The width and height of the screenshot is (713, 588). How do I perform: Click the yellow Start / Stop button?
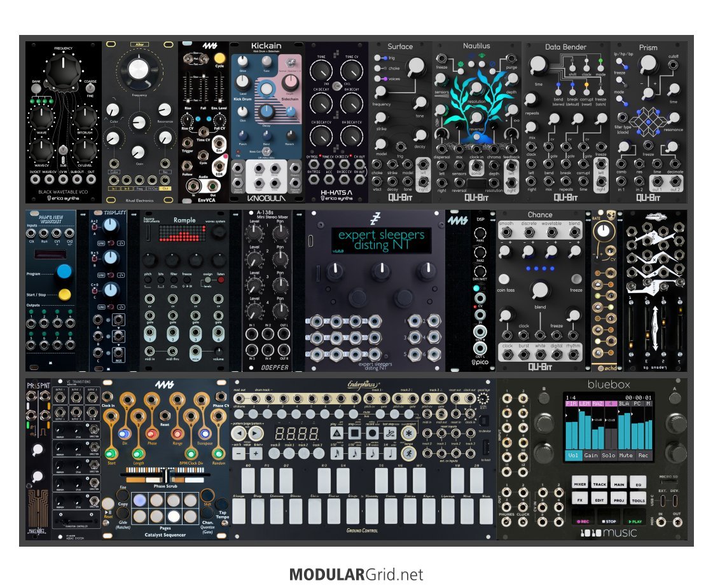click(x=65, y=294)
